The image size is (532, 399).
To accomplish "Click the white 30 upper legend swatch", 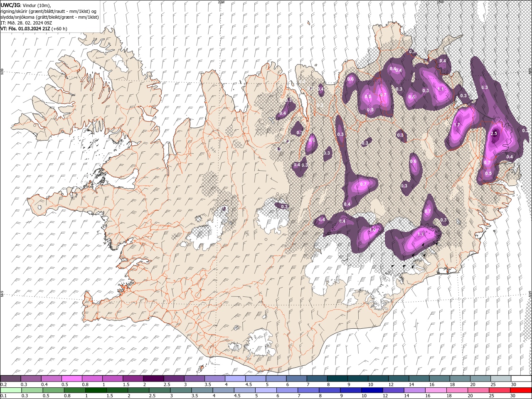I will (522, 379).
